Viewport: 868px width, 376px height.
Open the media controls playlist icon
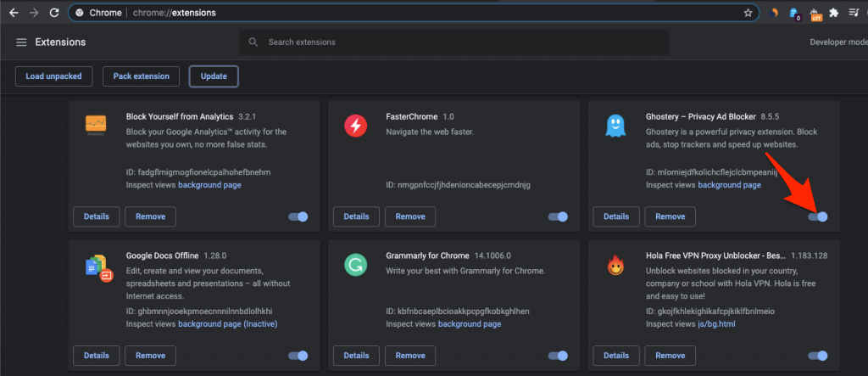(x=854, y=13)
